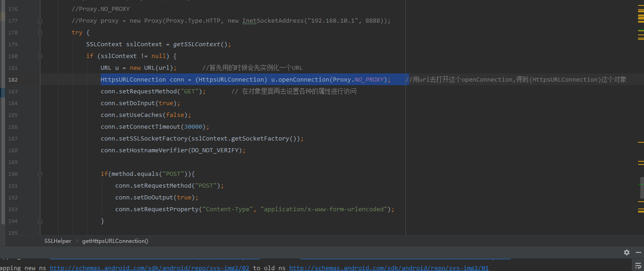Hide the bottom tool window with minus icon
The height and width of the screenshot is (271, 644).
(x=639, y=252)
